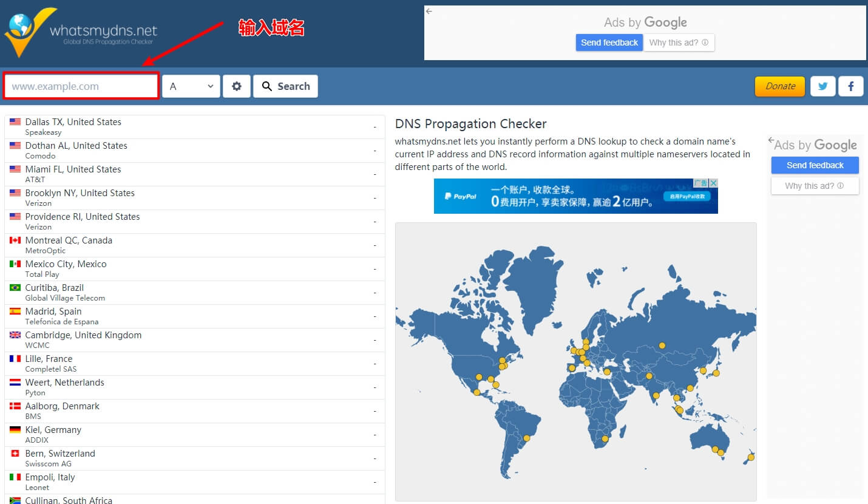Click the back arrow in top ad
868x504 pixels.
click(429, 12)
